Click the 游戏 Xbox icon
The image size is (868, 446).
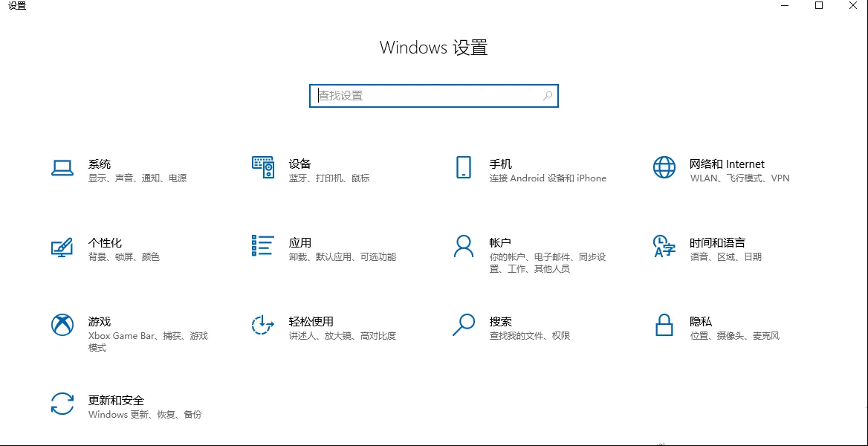[62, 325]
